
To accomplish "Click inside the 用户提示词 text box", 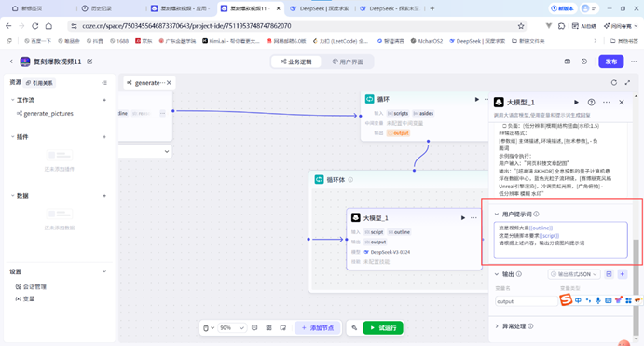I will pyautogui.click(x=560, y=241).
